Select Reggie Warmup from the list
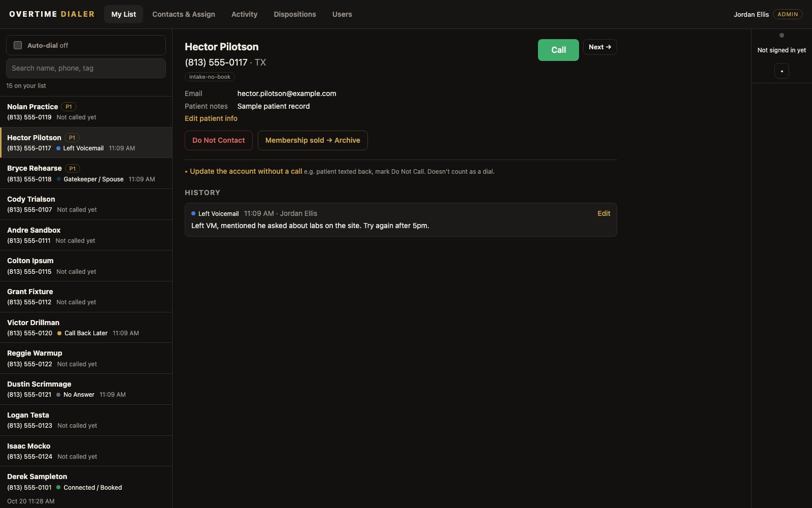Image resolution: width=812 pixels, height=508 pixels. (86, 358)
